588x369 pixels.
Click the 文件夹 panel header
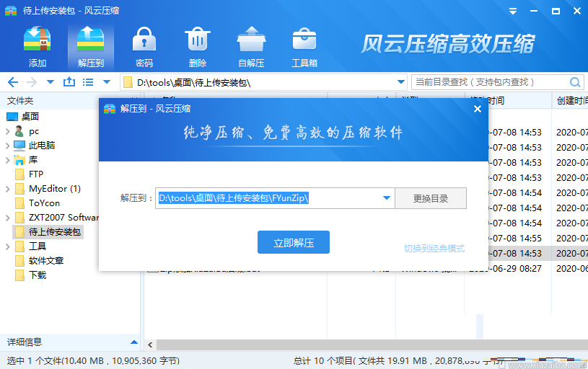tap(20, 101)
